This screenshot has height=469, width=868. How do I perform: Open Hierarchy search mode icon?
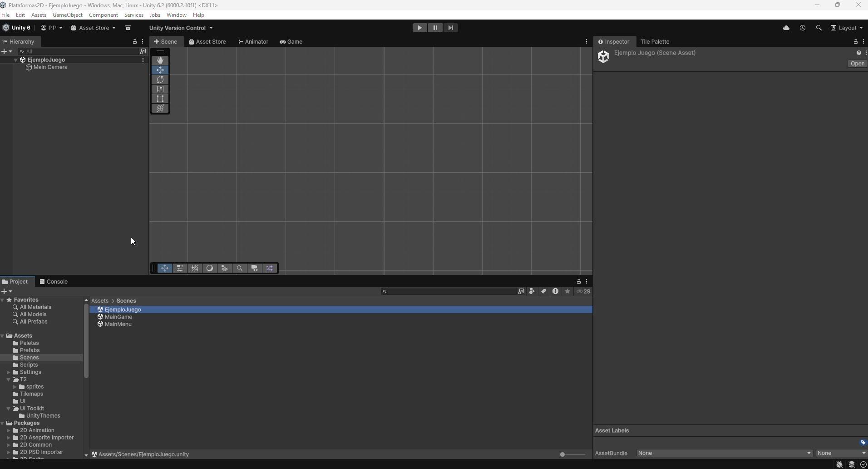143,51
